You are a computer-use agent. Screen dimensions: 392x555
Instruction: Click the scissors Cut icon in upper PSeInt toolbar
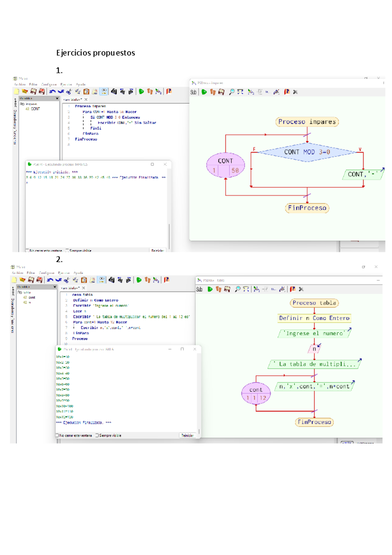(69, 92)
